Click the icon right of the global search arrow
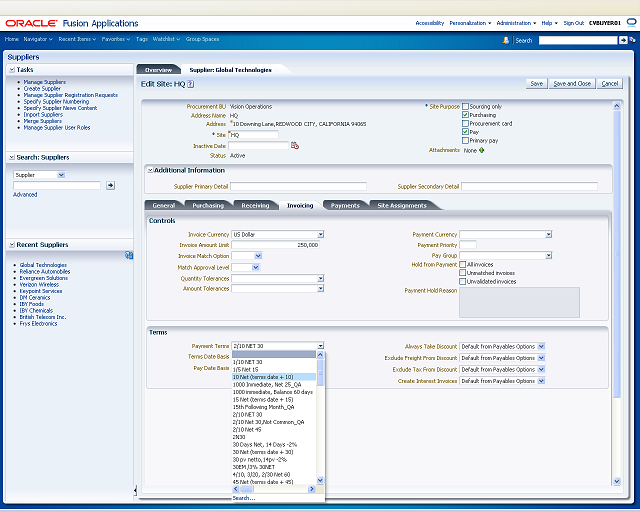Viewport: 640px width, 512px height. 632,40
